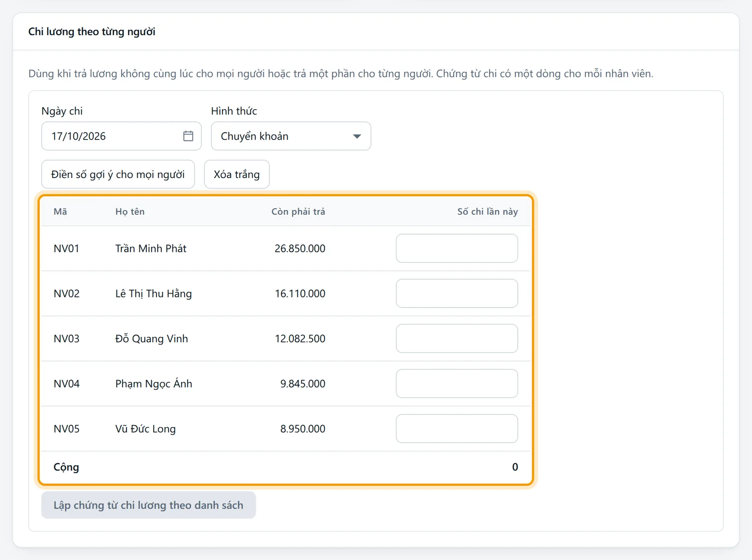Open the calendar picker icon in Ngày chi
The image size is (752, 560).
tap(188, 136)
